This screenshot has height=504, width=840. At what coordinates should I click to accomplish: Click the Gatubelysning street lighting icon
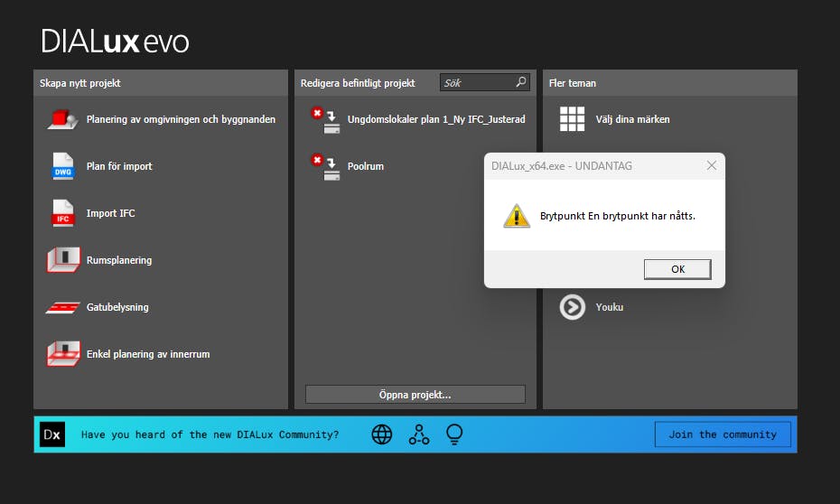62,307
